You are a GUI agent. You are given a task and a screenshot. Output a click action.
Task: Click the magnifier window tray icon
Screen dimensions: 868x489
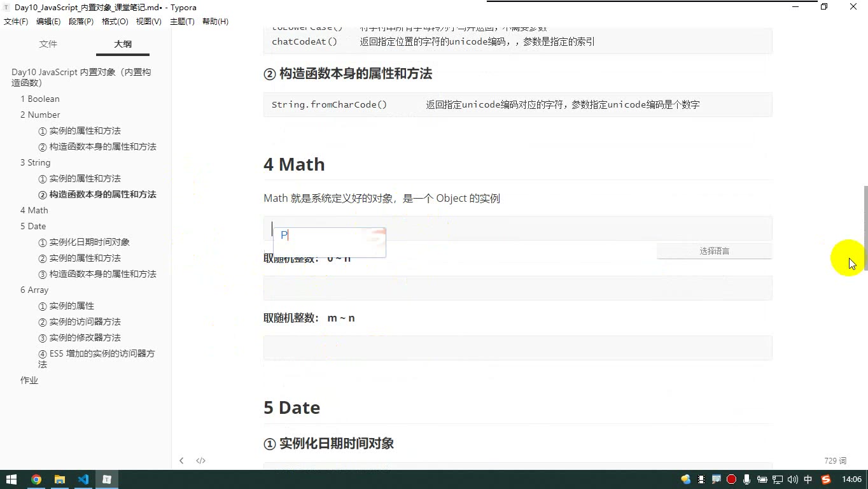[717, 479]
